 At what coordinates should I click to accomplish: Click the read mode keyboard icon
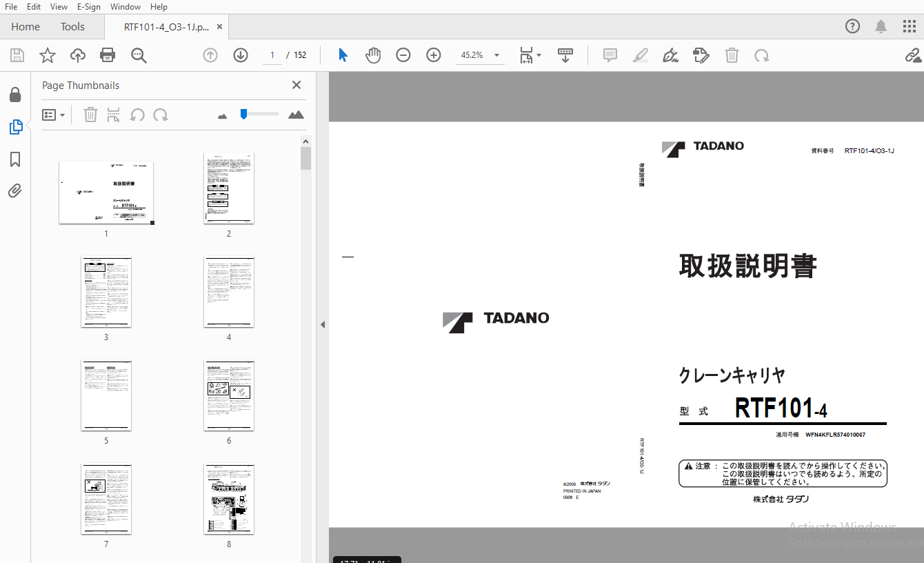[565, 55]
